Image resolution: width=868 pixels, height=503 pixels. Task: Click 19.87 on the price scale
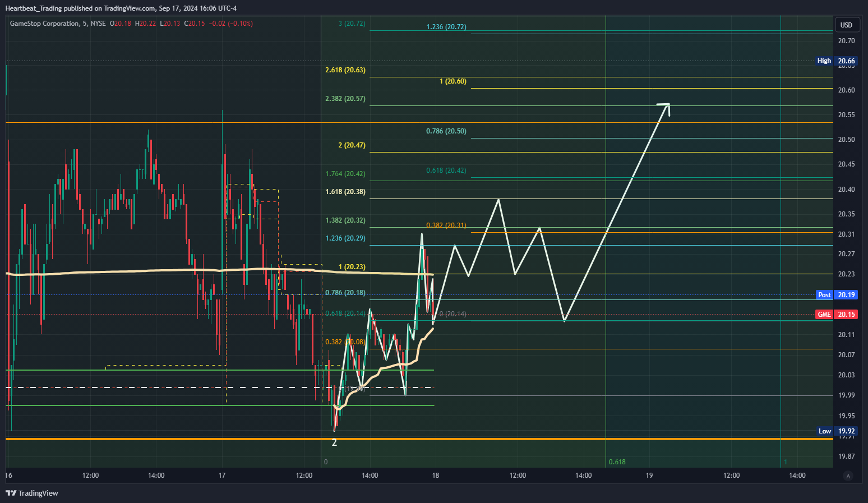(847, 456)
